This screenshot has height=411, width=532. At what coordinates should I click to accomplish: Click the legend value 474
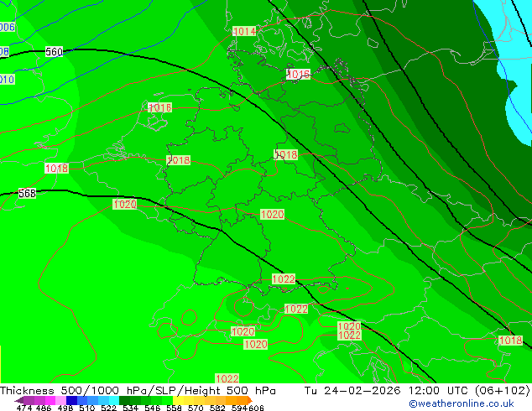(24, 408)
